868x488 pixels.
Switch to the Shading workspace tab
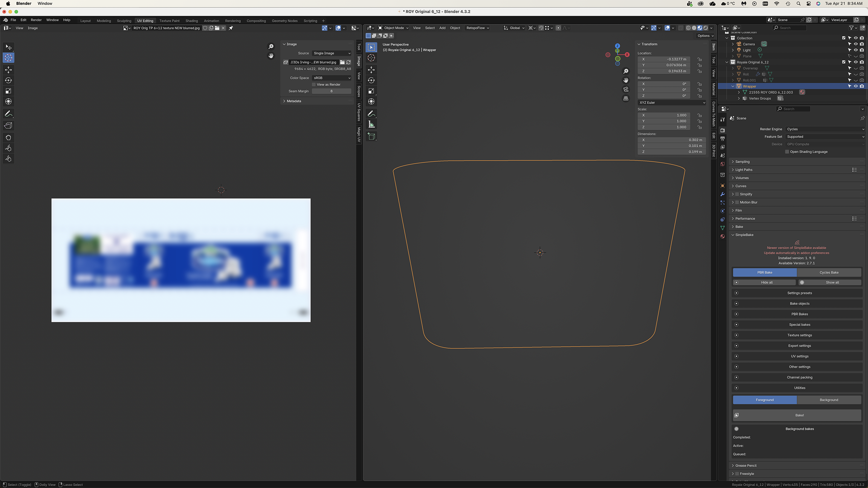[x=191, y=21]
